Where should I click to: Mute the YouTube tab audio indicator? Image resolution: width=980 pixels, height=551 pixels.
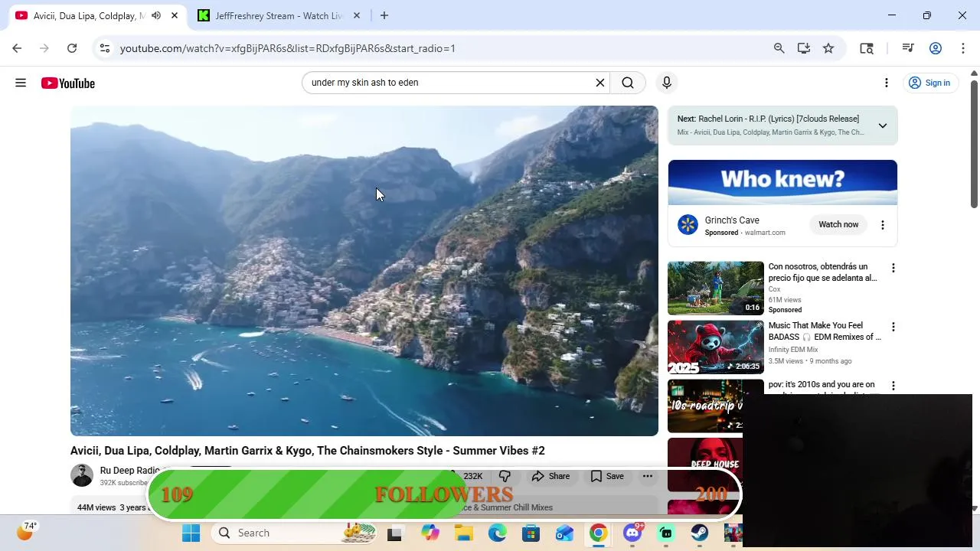pos(156,15)
